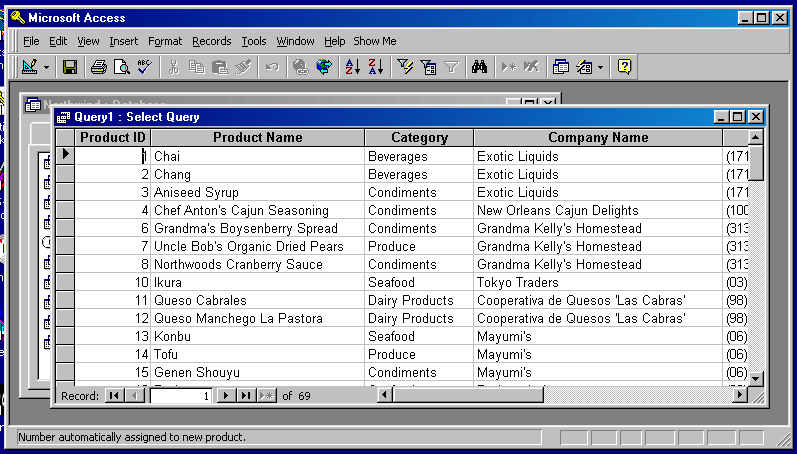The image size is (797, 454).
Task: Click the New Object AutoForm icon
Action: 584,67
